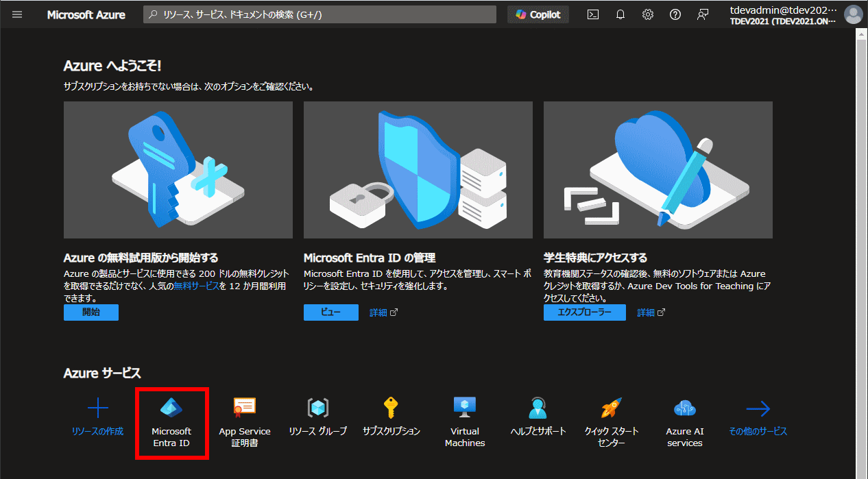Viewport: 868px width, 479px height.
Task: Open the help question mark icon
Action: click(675, 14)
